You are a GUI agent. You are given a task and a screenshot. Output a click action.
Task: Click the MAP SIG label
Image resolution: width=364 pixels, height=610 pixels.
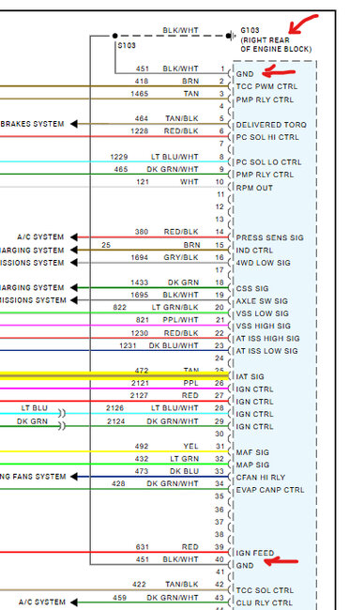252,465
